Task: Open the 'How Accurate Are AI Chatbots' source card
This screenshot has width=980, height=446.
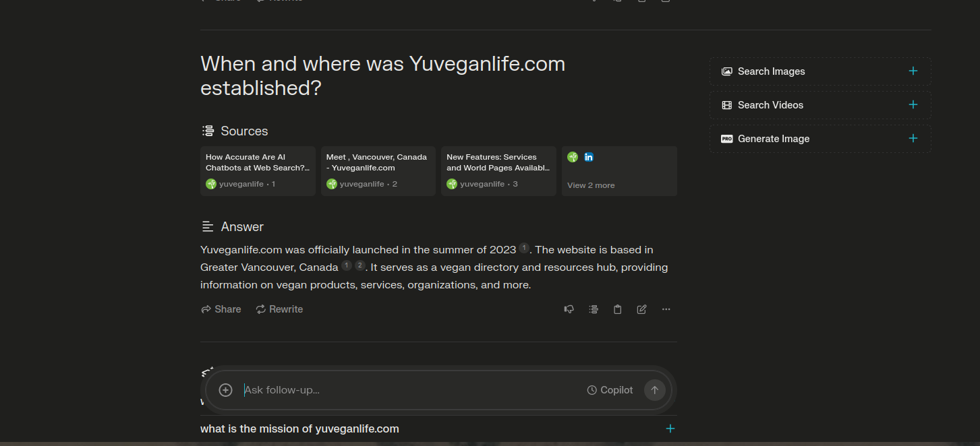Action: pos(258,171)
